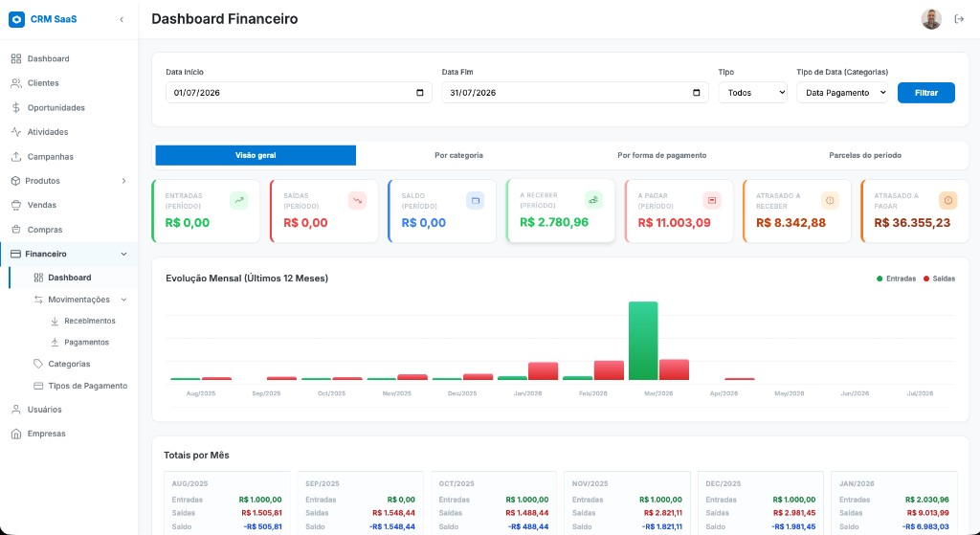Collapse the sidebar with the chevron arrow
Viewport: 980px width, 535px height.
click(122, 19)
